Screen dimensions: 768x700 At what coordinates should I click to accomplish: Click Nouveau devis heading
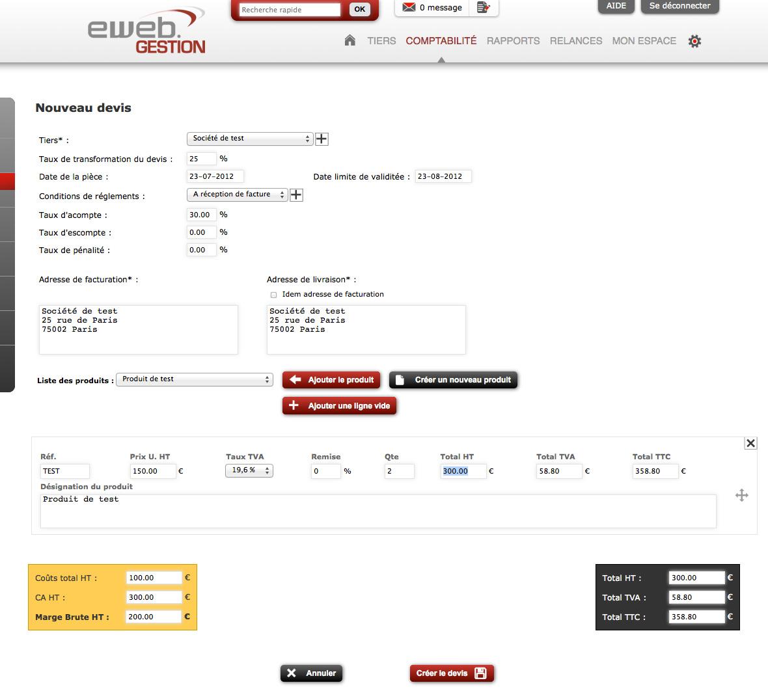click(x=83, y=108)
